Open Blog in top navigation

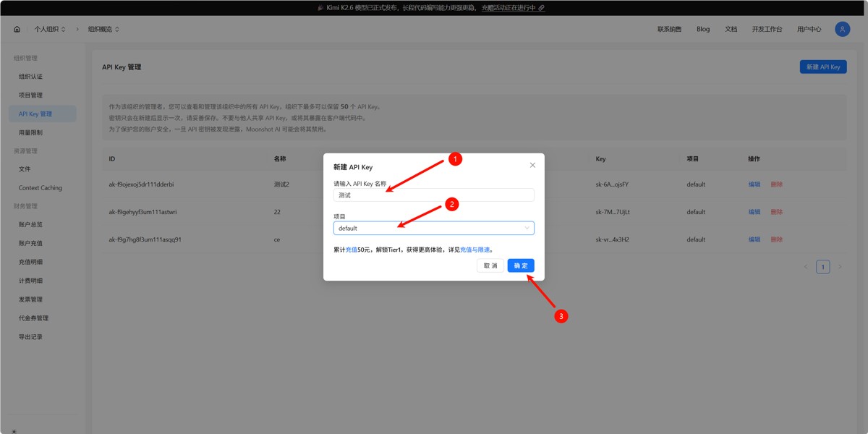pyautogui.click(x=703, y=30)
